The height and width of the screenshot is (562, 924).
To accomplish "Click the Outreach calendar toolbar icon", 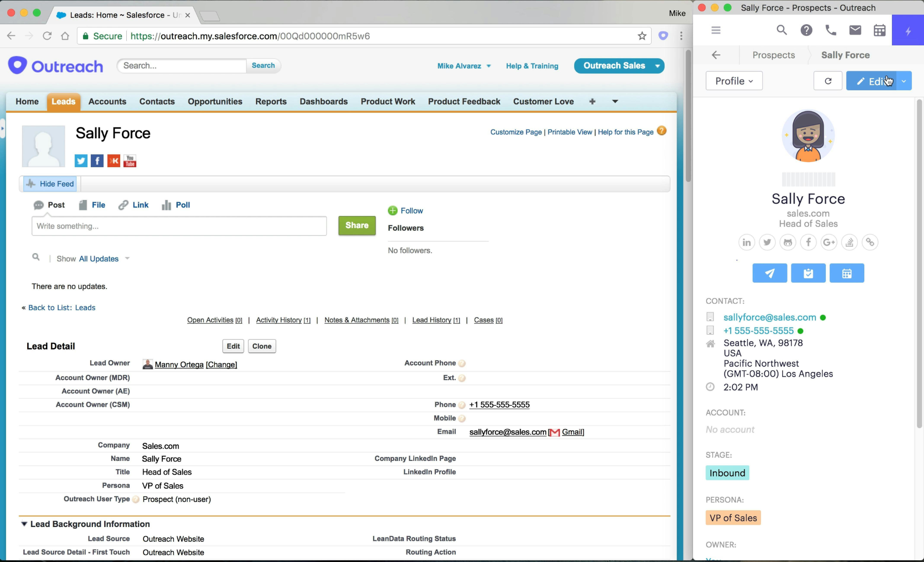I will 879,30.
